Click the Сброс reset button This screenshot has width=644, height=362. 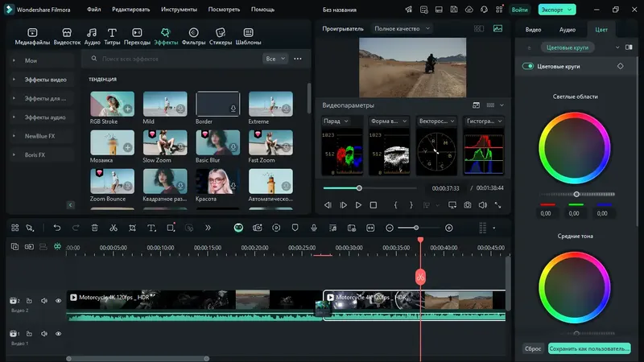pyautogui.click(x=532, y=349)
